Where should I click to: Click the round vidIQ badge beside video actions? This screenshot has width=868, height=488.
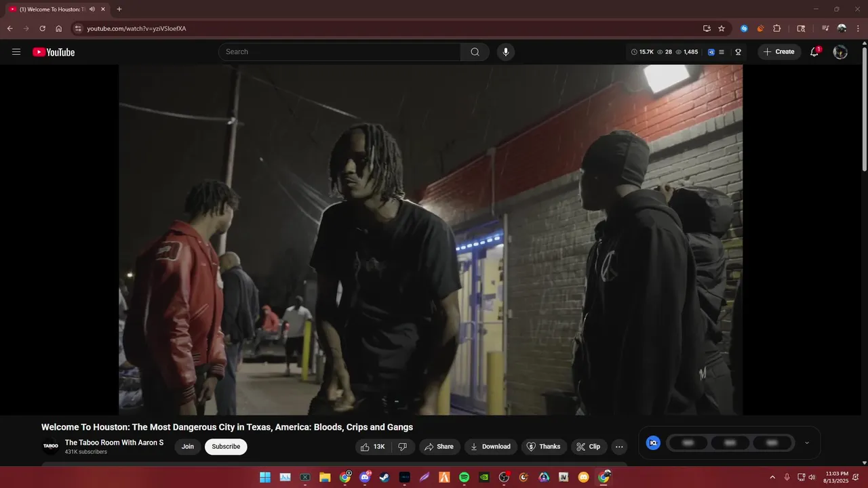653,443
